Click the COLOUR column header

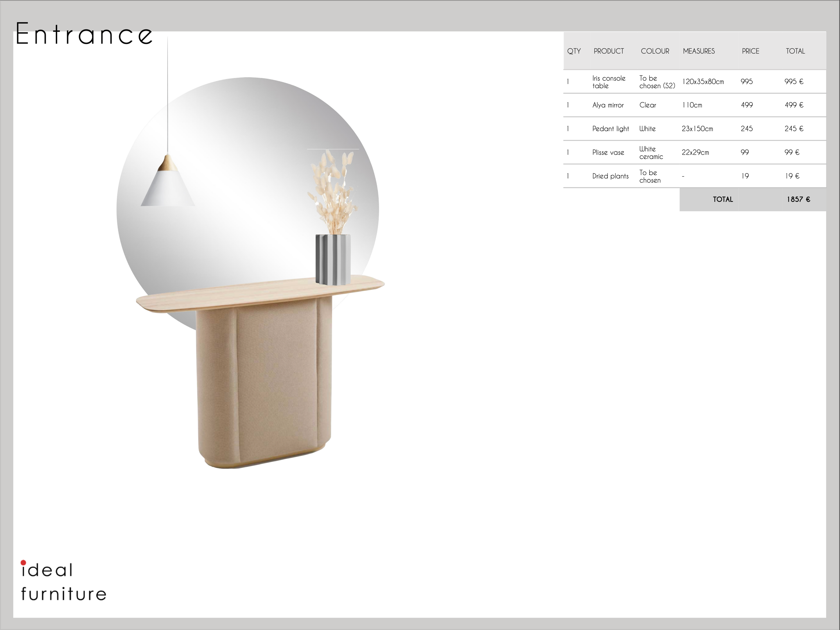tap(655, 51)
